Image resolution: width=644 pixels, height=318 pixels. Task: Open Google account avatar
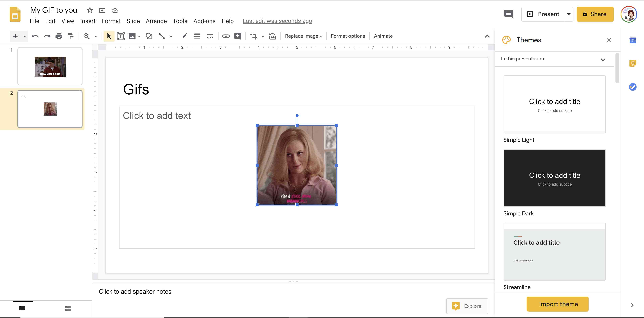tap(629, 14)
